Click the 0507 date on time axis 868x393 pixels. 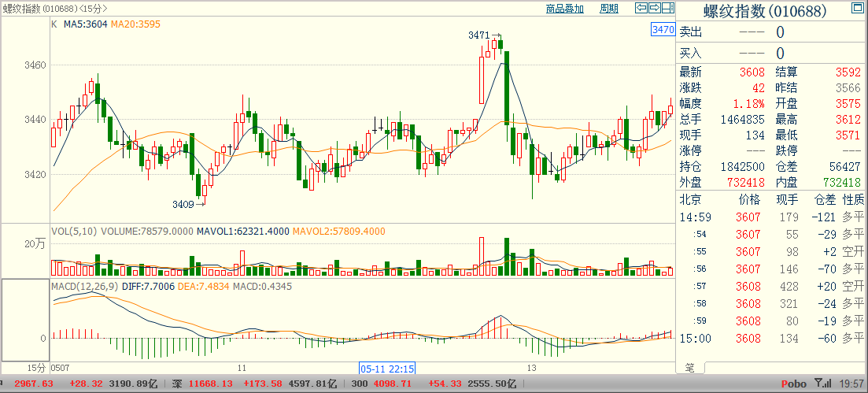coord(60,368)
